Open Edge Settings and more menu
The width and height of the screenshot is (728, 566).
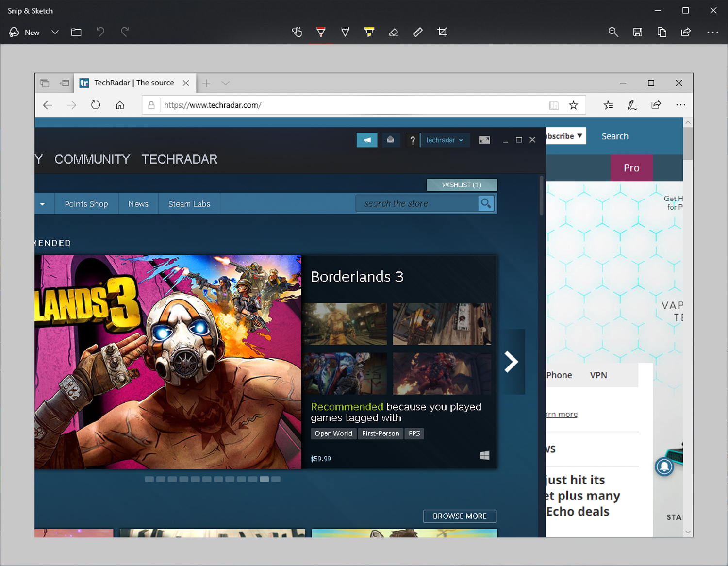(x=681, y=105)
